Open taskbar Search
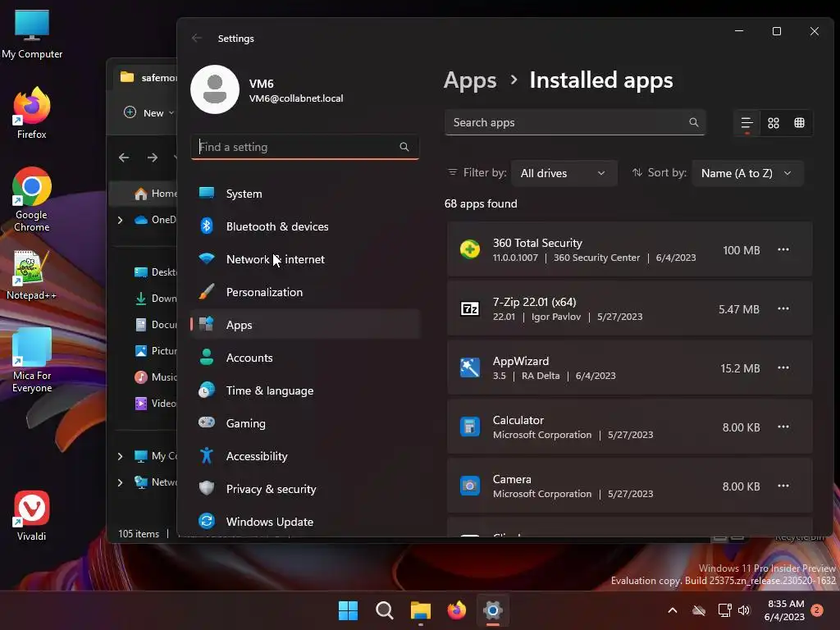840x630 pixels. click(x=384, y=610)
